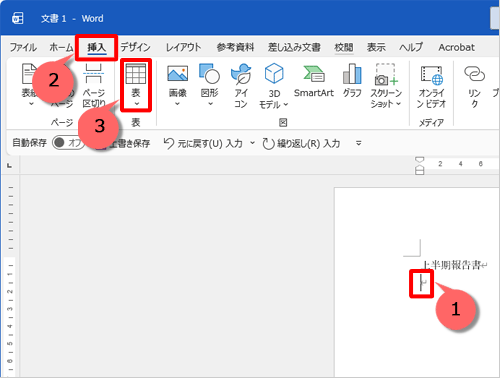The width and height of the screenshot is (500, 378).
Task: Insert a page break with ページ区切り
Action: pos(94,85)
